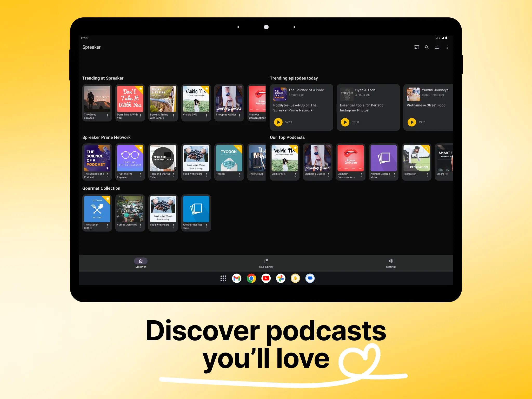Open YouTube app from the taskbar

(x=265, y=278)
